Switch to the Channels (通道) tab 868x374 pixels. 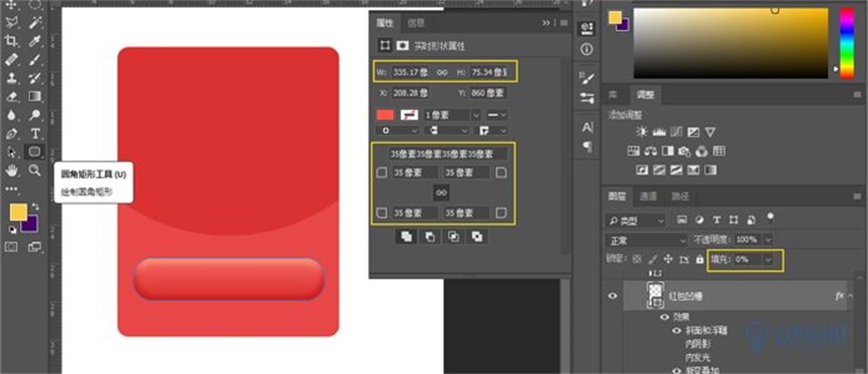click(648, 195)
